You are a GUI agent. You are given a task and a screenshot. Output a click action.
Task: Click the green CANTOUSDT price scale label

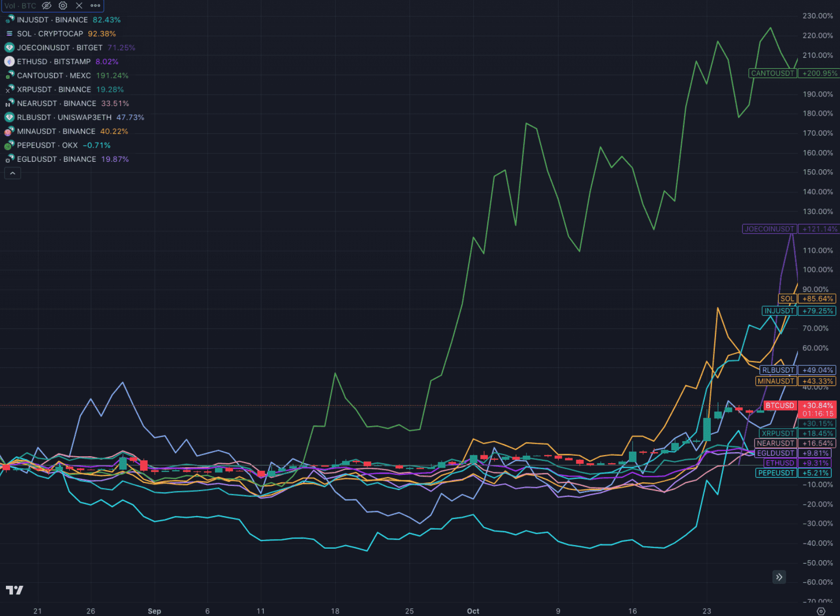coord(772,73)
